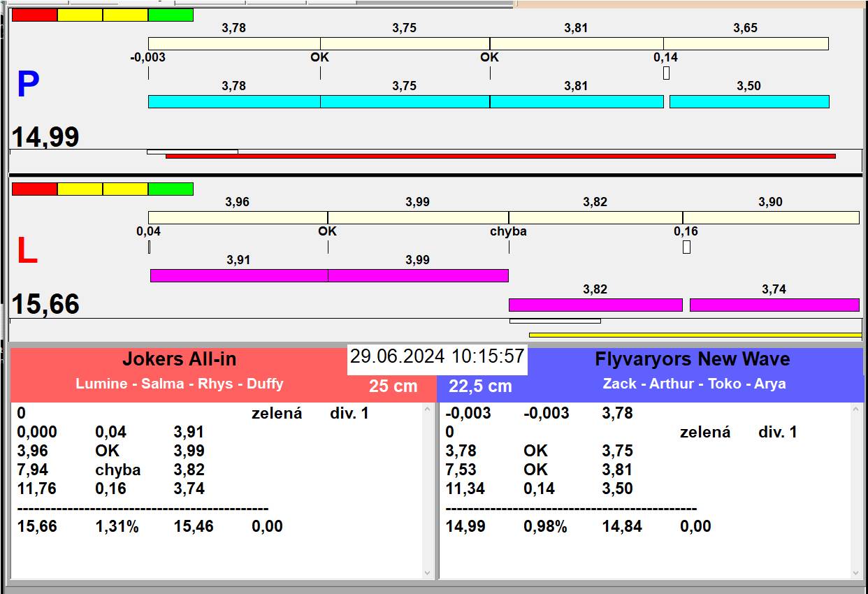The image size is (868, 594).
Task: Select row 11,76 0,16 3,74 in Jokers list
Action: [x=111, y=488]
